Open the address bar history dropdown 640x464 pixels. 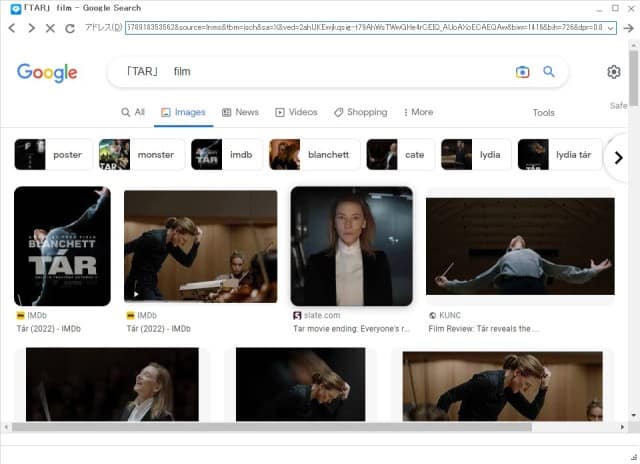[611, 28]
